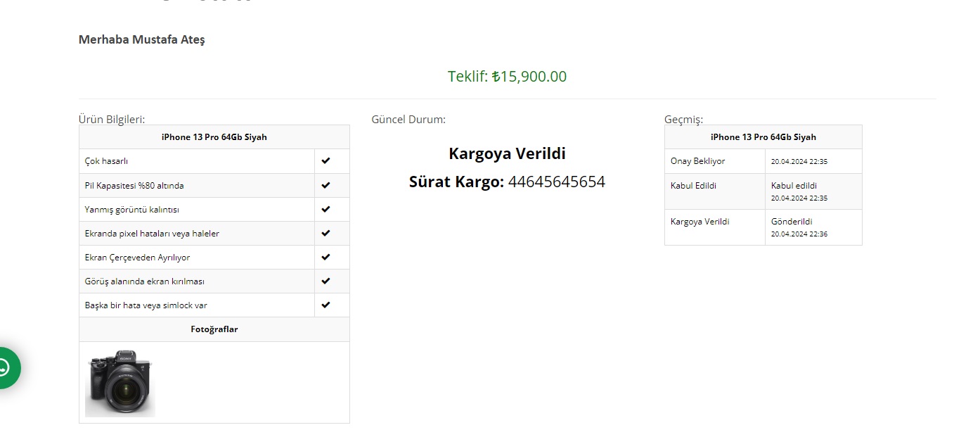980x437 pixels.
Task: Click 'iPhone 13 Pro 64Gb Siyah' header in product table
Action: pos(214,137)
